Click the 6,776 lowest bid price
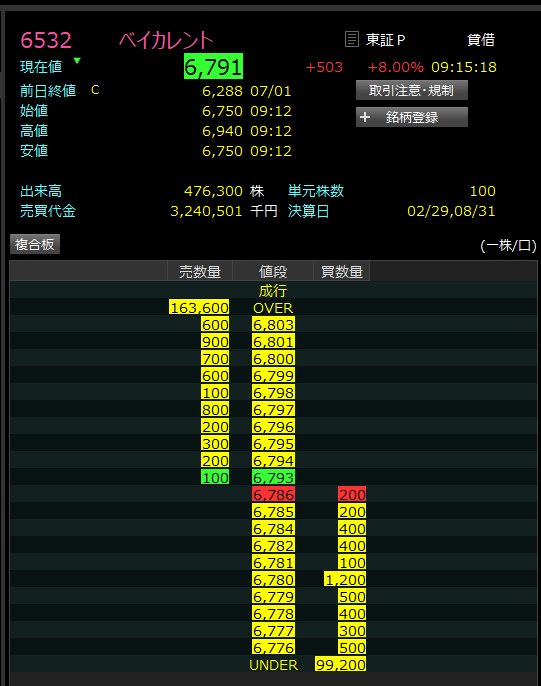The width and height of the screenshot is (541, 686). (x=273, y=648)
